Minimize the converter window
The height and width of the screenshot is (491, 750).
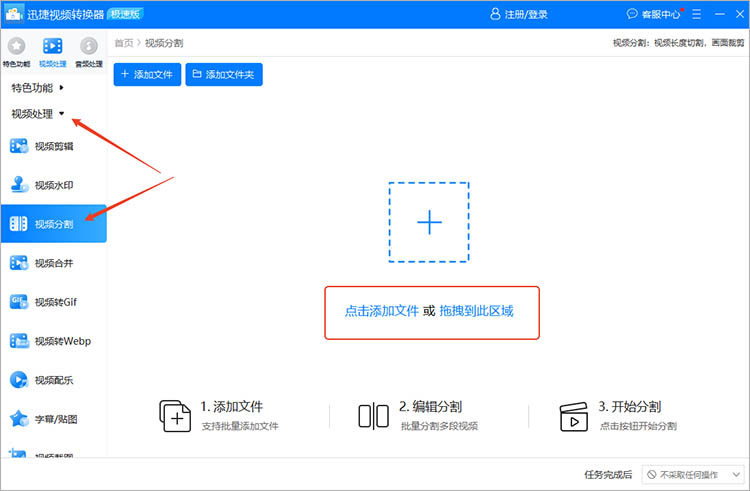point(720,14)
